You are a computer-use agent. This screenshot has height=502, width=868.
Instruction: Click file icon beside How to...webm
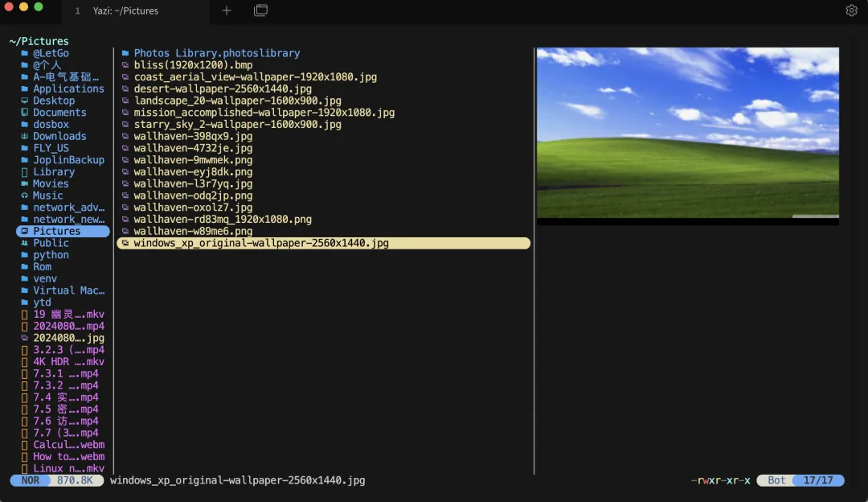click(x=24, y=457)
